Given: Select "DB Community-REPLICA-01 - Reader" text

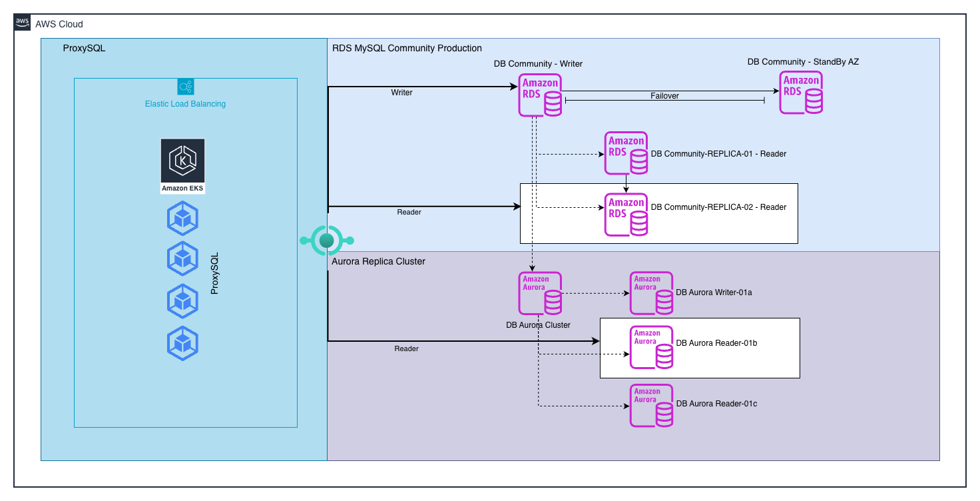Looking at the screenshot, I should [718, 154].
